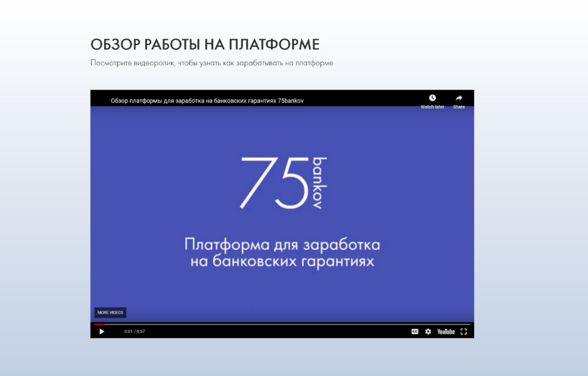
Task: Add video to Watch later
Action: point(432,102)
